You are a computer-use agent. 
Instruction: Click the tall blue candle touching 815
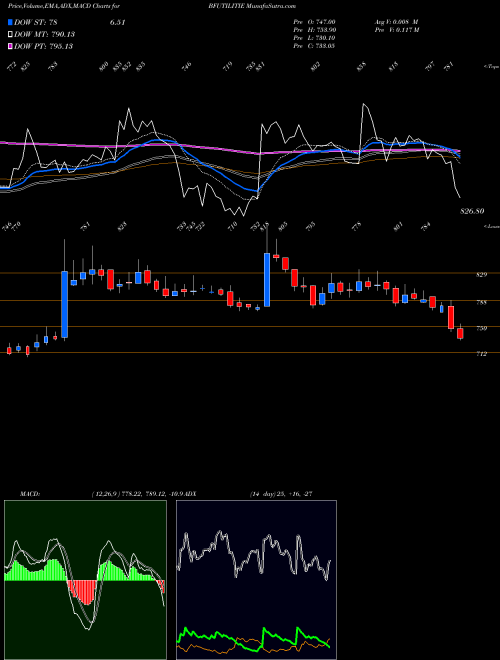(x=267, y=279)
